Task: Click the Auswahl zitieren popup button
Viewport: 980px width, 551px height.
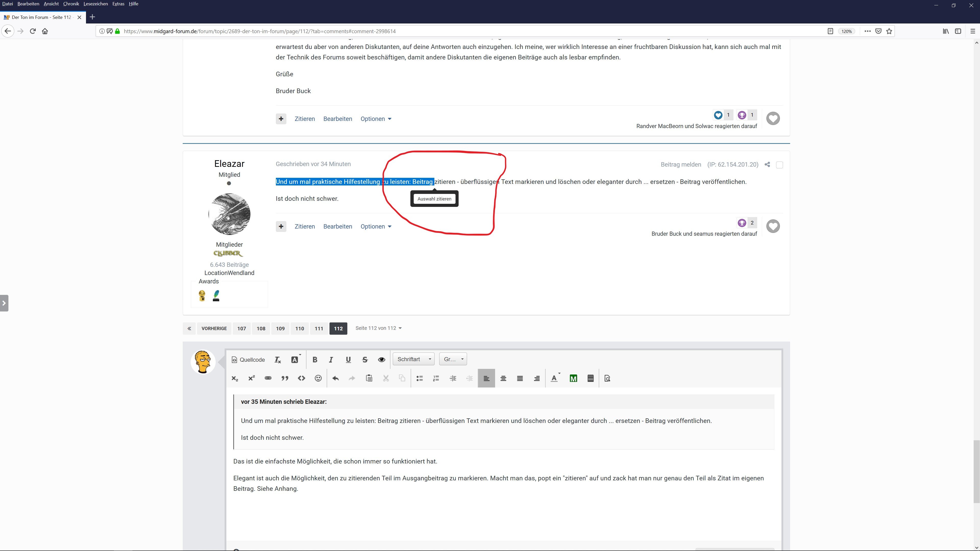Action: pyautogui.click(x=434, y=199)
